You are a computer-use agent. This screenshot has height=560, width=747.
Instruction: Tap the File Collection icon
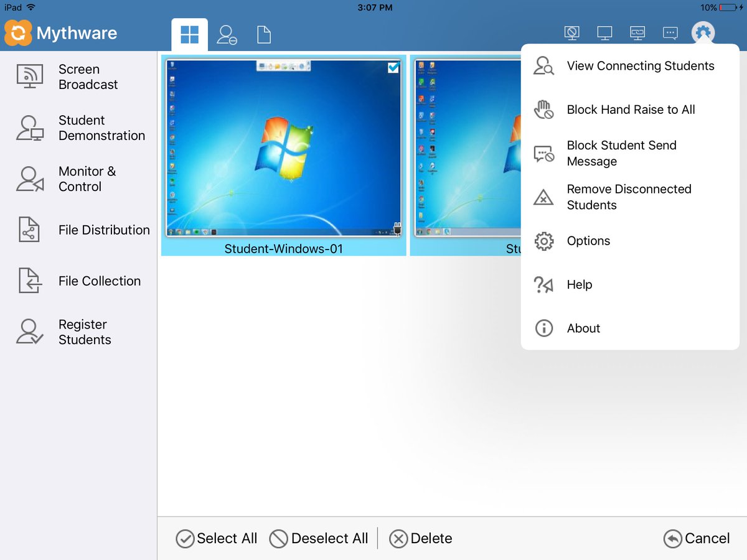click(29, 281)
